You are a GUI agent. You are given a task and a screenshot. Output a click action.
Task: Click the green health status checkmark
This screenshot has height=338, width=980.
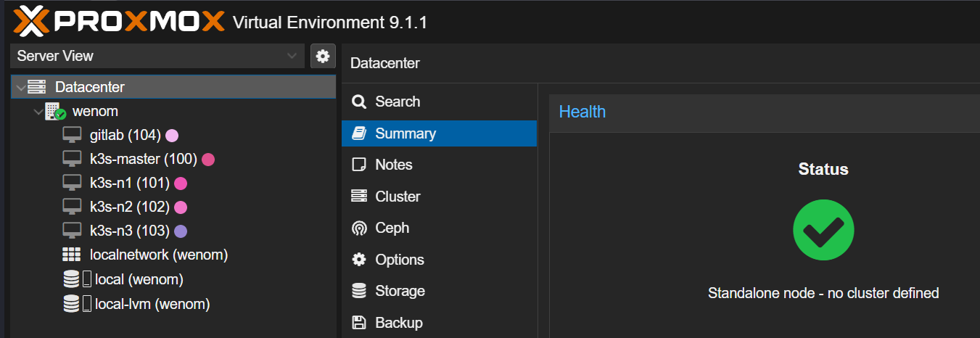(x=823, y=229)
